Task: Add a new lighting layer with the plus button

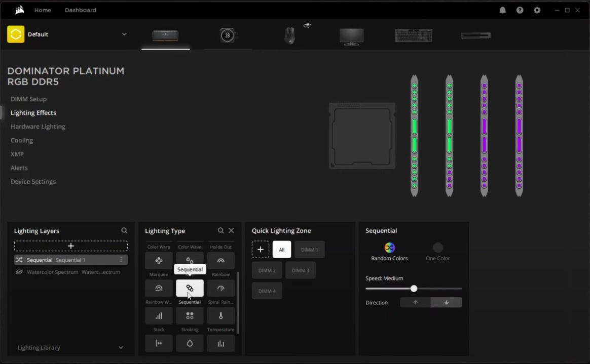Action: point(70,246)
